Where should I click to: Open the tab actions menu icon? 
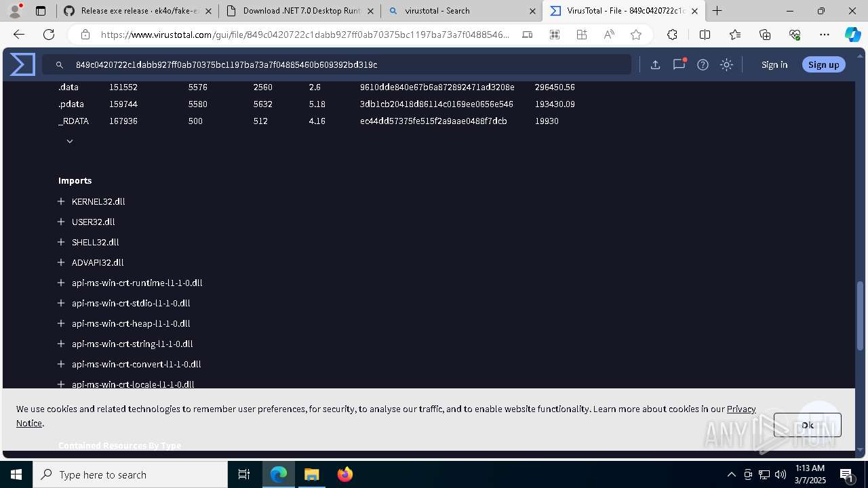[41, 11]
